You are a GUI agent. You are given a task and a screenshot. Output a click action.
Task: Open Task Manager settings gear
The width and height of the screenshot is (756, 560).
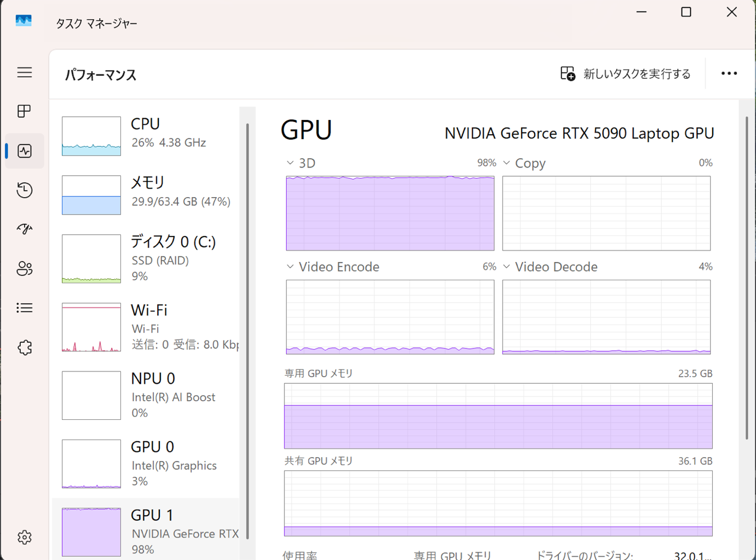pos(25,537)
